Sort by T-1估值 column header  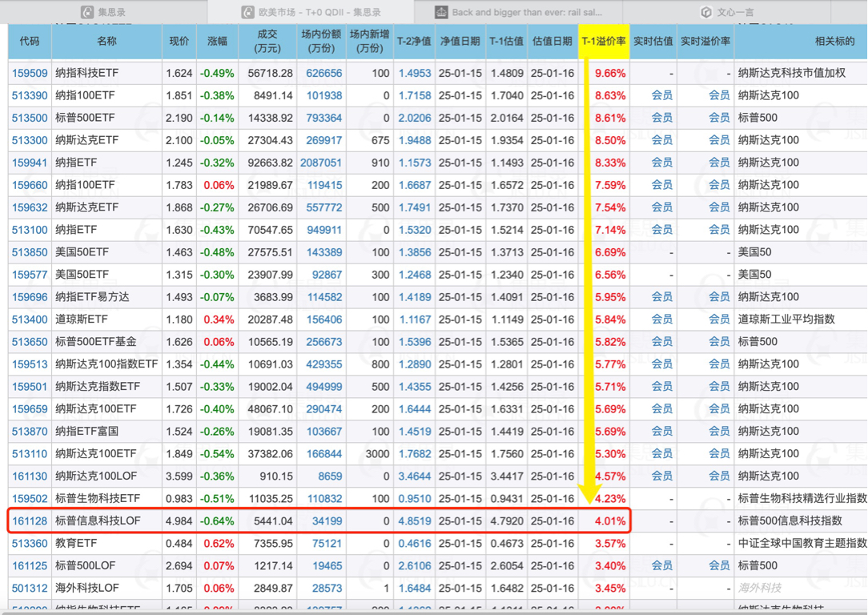click(x=507, y=41)
